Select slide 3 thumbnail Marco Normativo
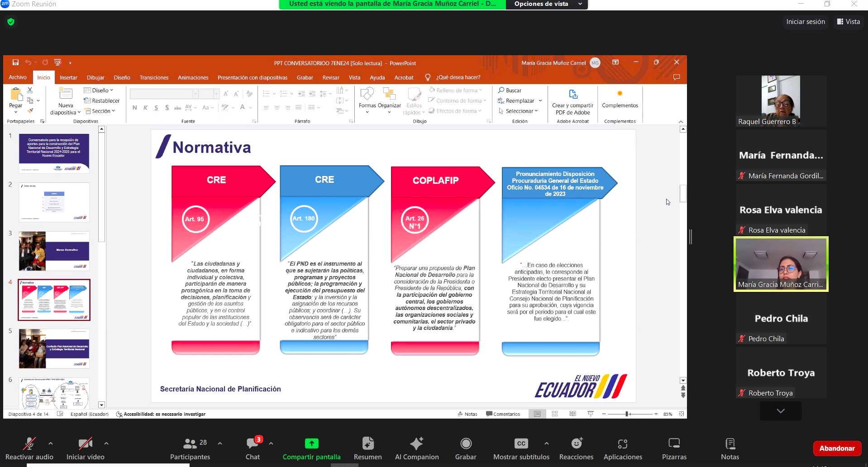868x467 pixels. pyautogui.click(x=54, y=251)
